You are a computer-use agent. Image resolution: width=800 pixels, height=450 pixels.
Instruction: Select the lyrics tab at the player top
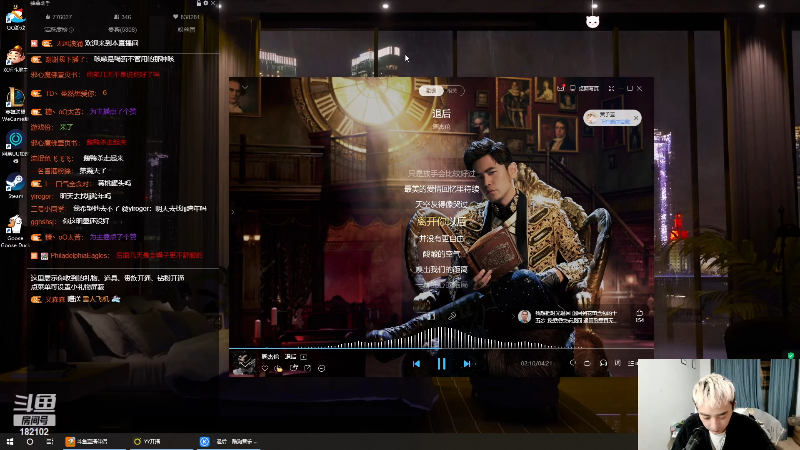coord(431,90)
